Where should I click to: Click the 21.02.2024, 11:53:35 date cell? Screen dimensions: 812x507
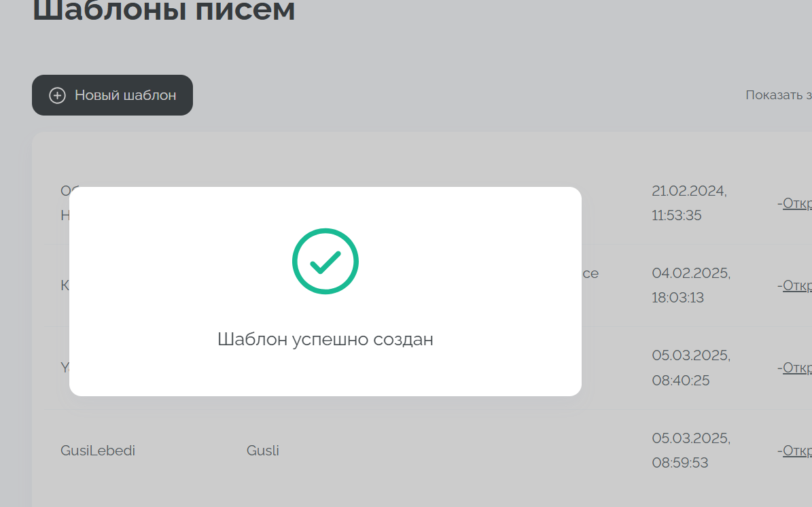[689, 203]
